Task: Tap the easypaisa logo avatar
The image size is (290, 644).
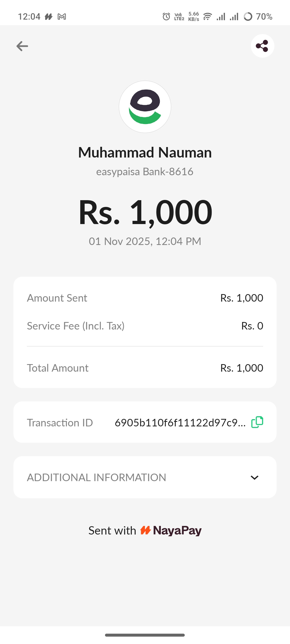Action: coord(145,107)
